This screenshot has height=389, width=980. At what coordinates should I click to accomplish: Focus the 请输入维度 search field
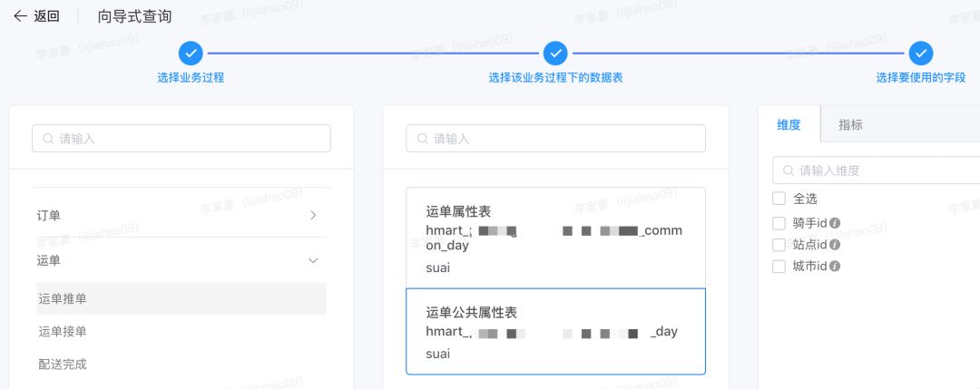pos(877,170)
